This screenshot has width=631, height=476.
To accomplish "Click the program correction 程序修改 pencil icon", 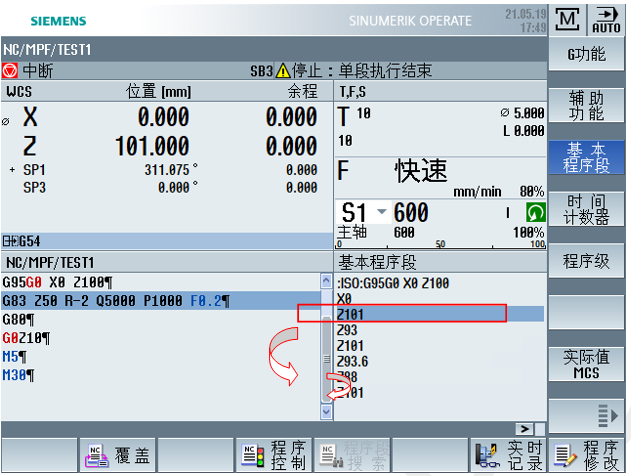I will [x=565, y=456].
